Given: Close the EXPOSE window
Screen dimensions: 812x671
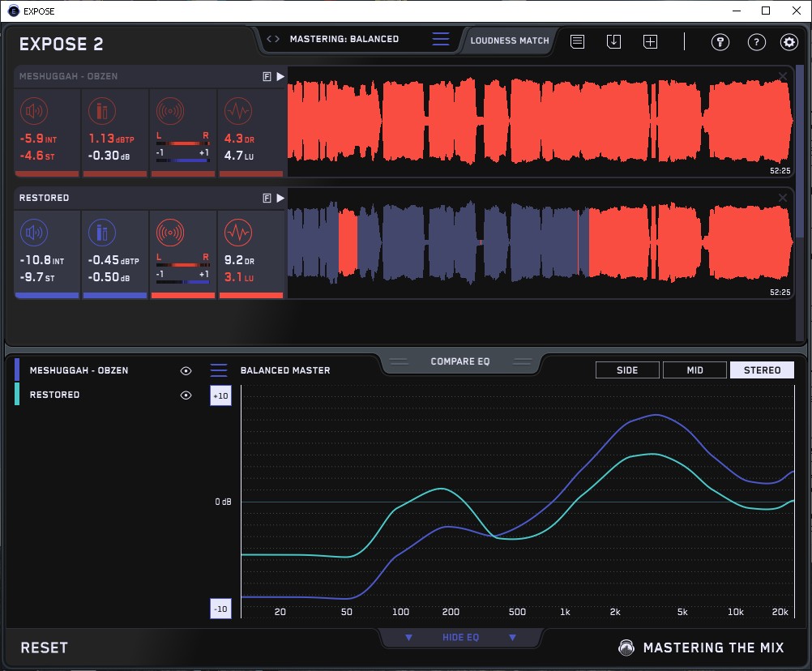Looking at the screenshot, I should [x=797, y=11].
